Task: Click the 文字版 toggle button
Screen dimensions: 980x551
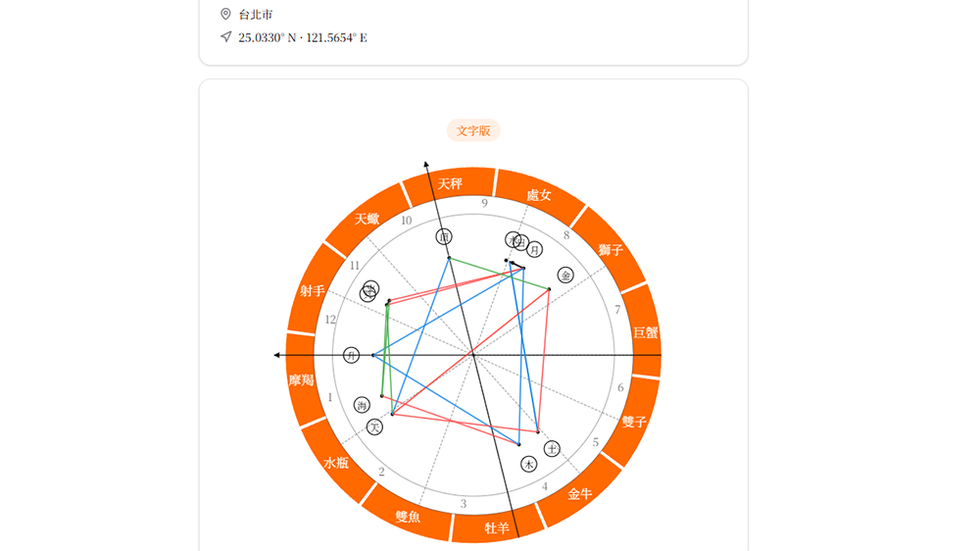Action: coord(473,130)
